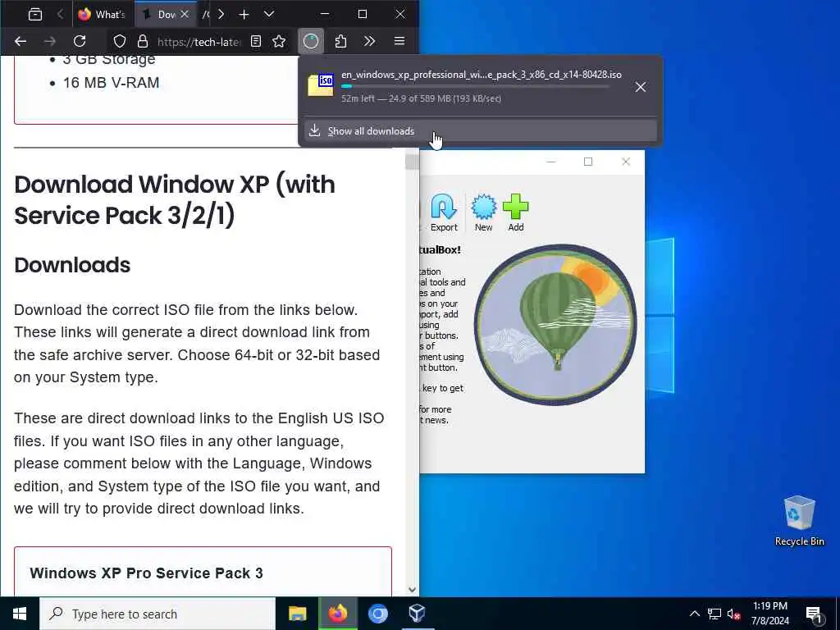This screenshot has height=630, width=840.
Task: Open a new tab with plus button
Action: tap(244, 15)
